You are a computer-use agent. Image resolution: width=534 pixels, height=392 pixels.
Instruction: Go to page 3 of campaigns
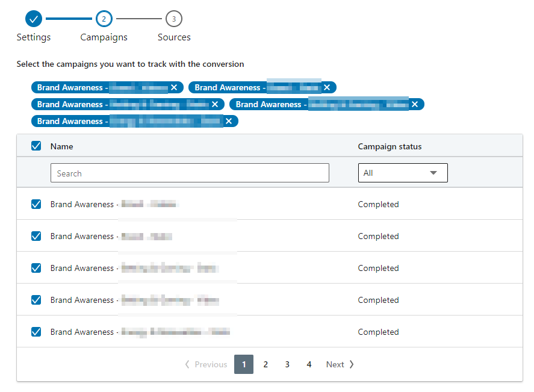(x=287, y=364)
